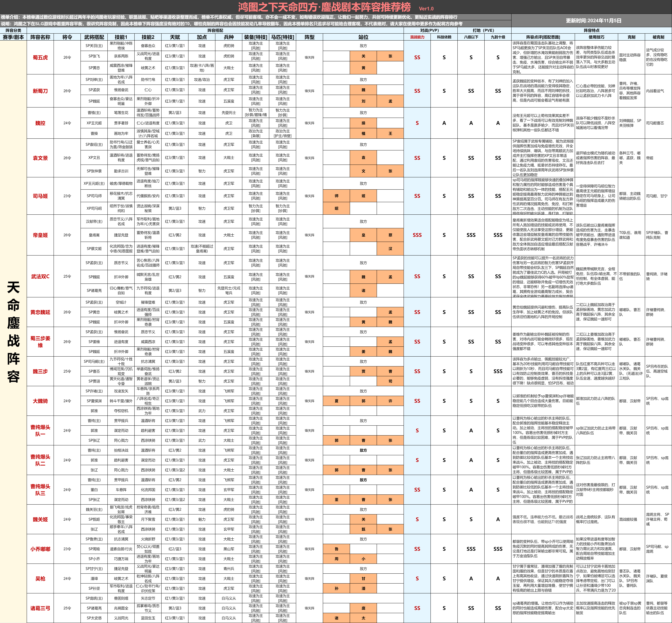Screen dimensions: 672x623
Task: Click red SSS rating in 帝皇姬 row
Action: tap(417, 235)
